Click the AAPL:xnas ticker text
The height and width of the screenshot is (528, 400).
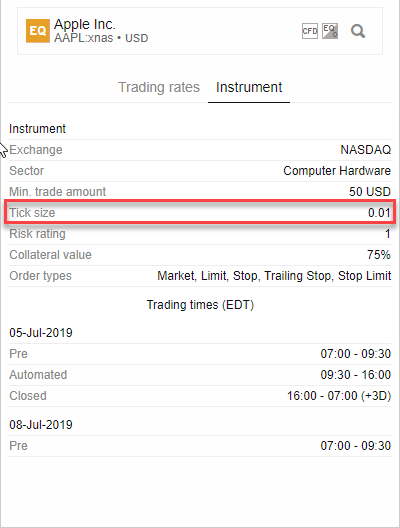coord(84,38)
